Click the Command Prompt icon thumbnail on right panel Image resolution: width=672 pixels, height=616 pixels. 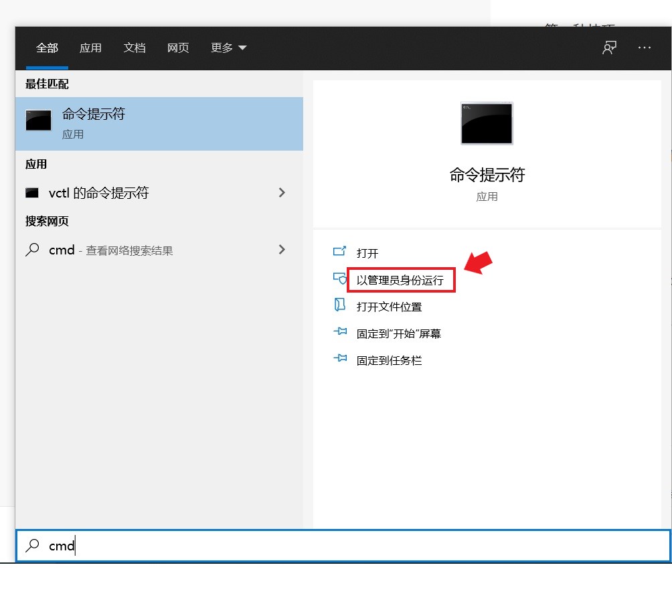click(x=487, y=123)
